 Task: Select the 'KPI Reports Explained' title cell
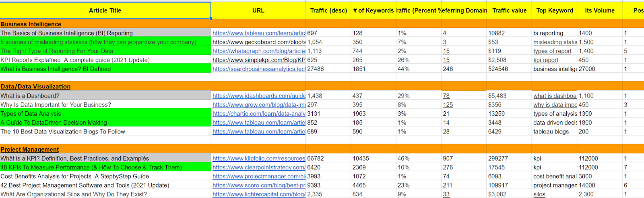pos(105,60)
